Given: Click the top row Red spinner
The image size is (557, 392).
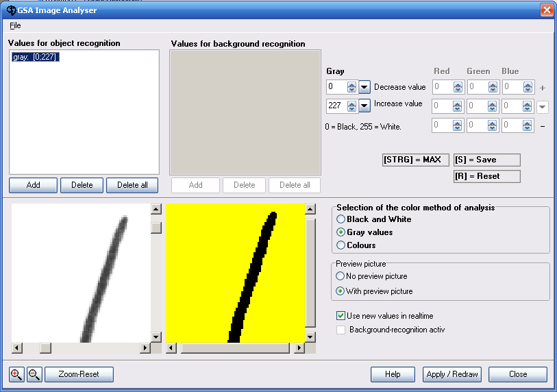Looking at the screenshot, I should click(x=458, y=87).
